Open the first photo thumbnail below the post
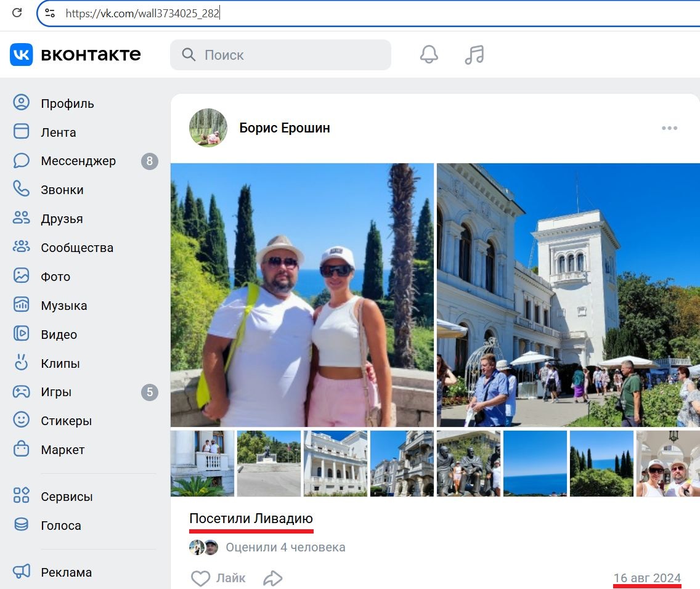700x589 pixels. tap(201, 463)
